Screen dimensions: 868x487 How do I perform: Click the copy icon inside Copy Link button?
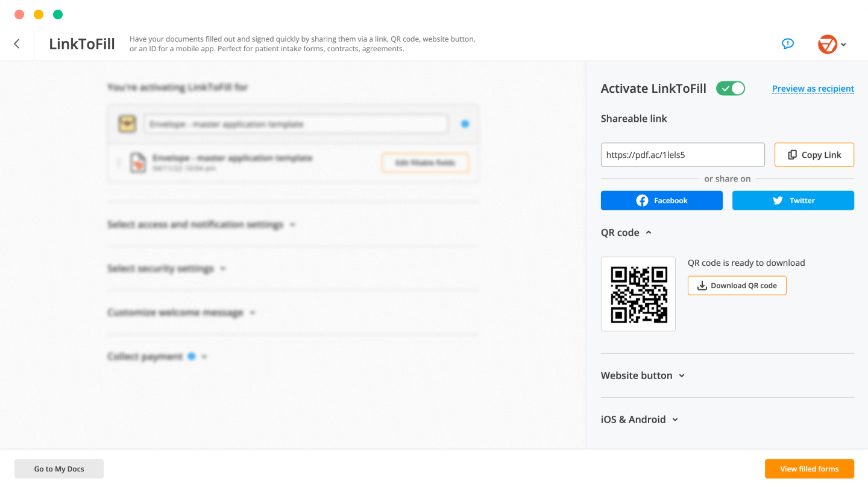(x=792, y=155)
